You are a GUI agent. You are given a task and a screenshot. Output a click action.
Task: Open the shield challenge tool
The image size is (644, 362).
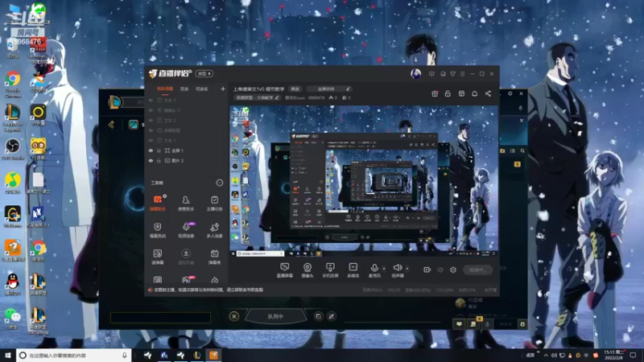[x=158, y=230]
